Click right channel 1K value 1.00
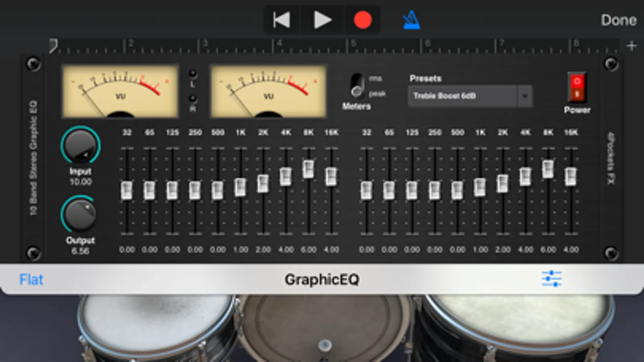The height and width of the screenshot is (362, 644). [x=480, y=250]
